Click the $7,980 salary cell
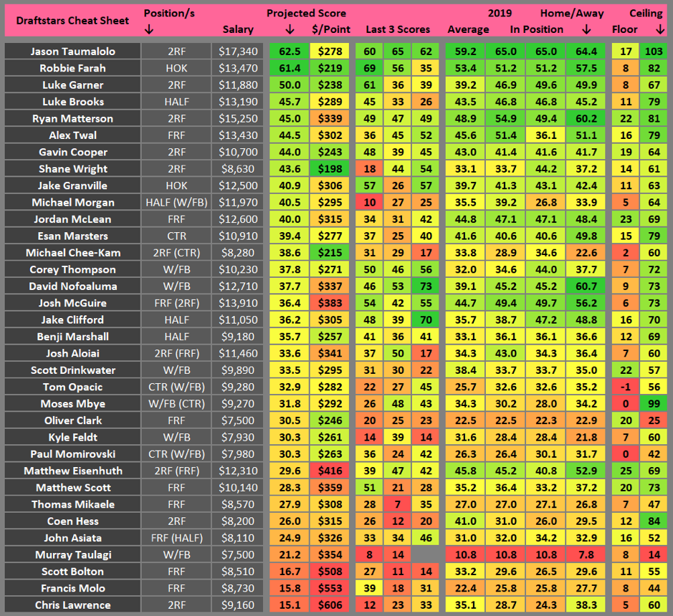Image resolution: width=673 pixels, height=616 pixels. (238, 454)
